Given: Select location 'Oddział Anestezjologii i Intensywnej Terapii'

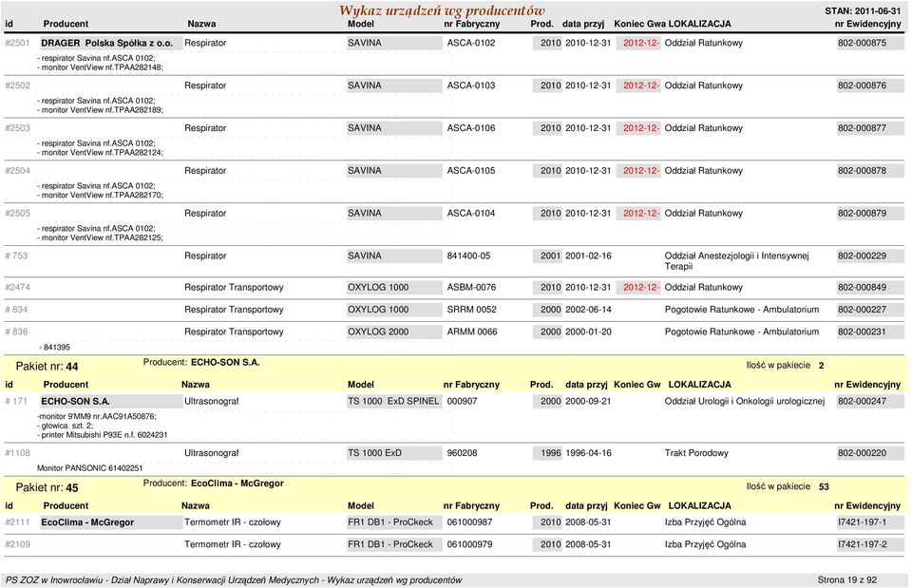Looking at the screenshot, I should 736,261.
